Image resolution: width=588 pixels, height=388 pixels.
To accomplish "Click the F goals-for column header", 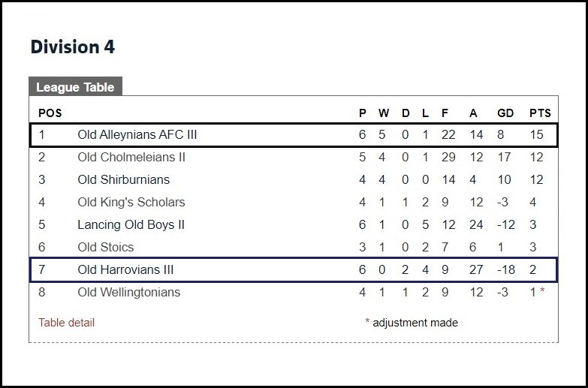I will click(x=445, y=113).
